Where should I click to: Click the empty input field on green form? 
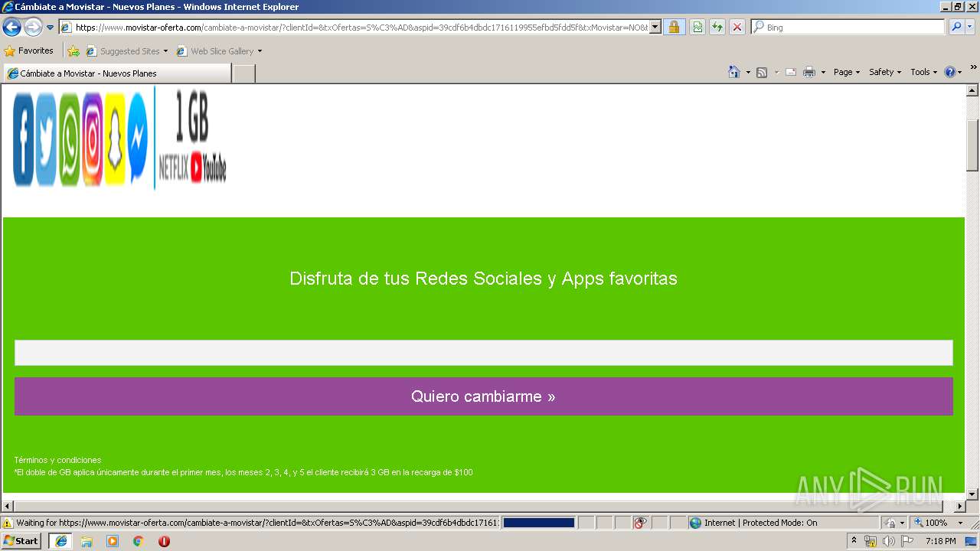coord(483,353)
